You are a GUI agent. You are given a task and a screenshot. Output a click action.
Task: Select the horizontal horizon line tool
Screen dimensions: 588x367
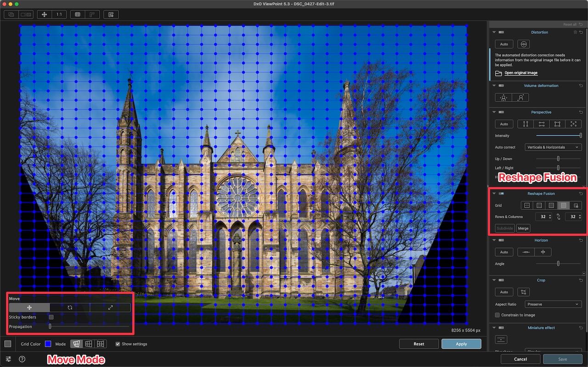point(526,252)
